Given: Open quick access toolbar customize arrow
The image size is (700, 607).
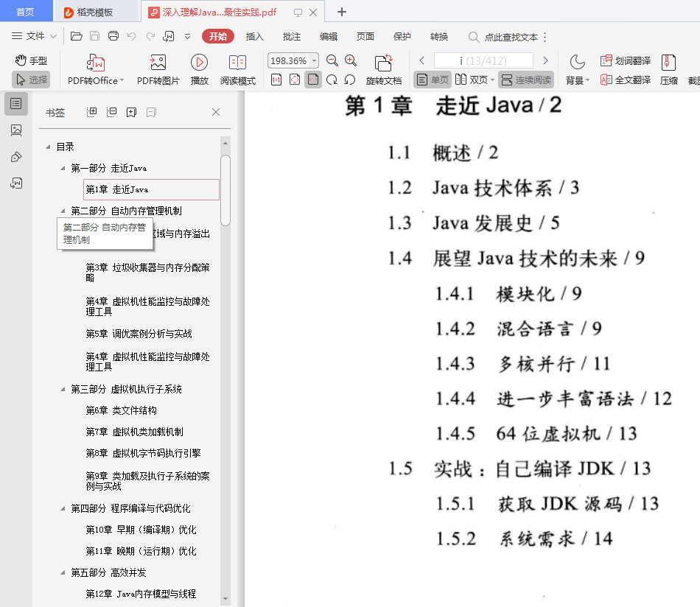Looking at the screenshot, I should [187, 36].
